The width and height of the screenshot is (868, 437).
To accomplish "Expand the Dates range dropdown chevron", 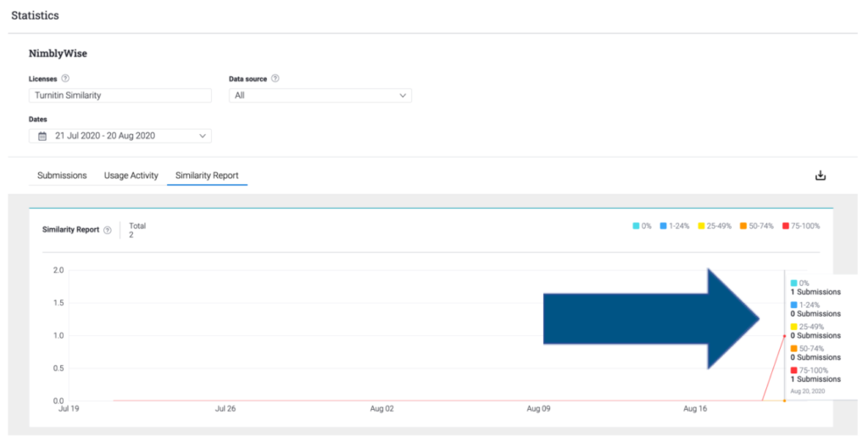I will tap(203, 136).
